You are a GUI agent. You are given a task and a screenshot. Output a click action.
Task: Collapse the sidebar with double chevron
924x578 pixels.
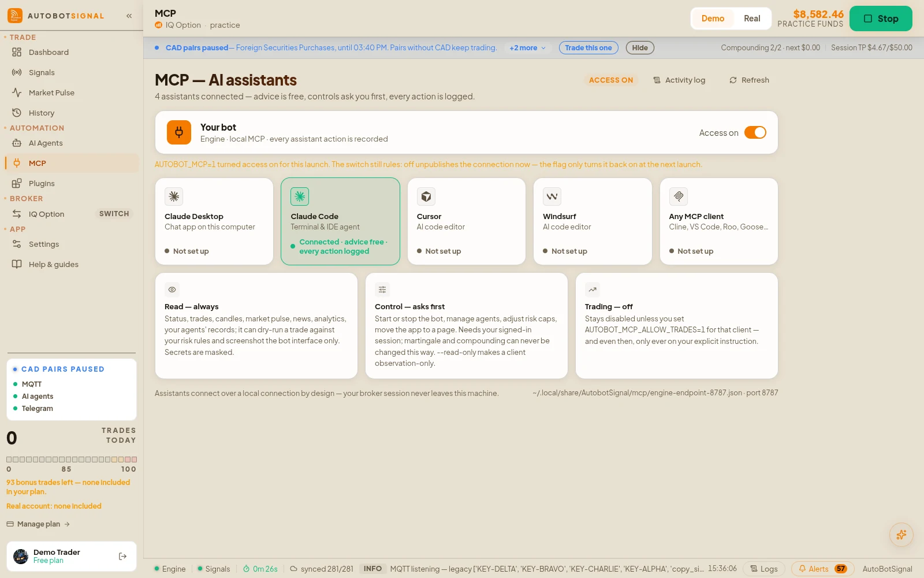click(129, 16)
